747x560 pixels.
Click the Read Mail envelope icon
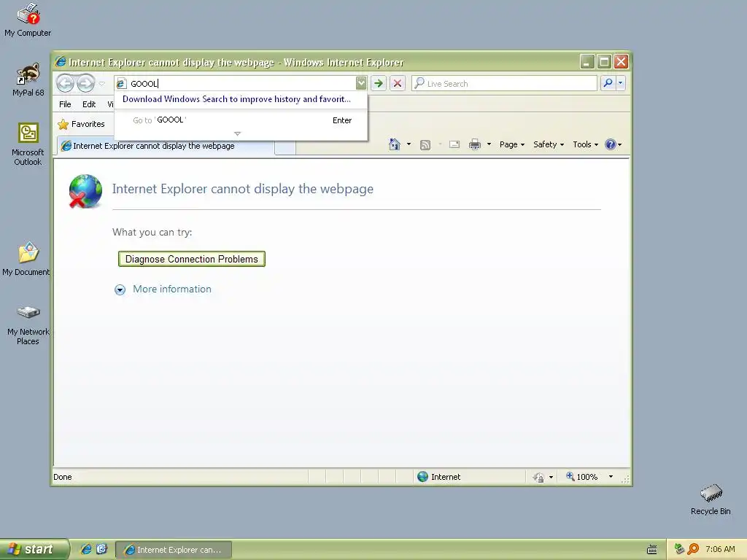454,144
